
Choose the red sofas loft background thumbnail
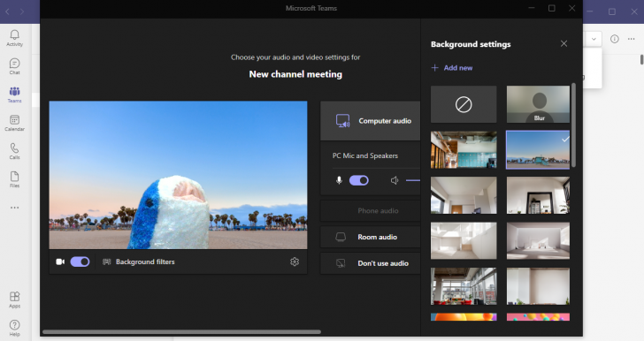(x=464, y=286)
